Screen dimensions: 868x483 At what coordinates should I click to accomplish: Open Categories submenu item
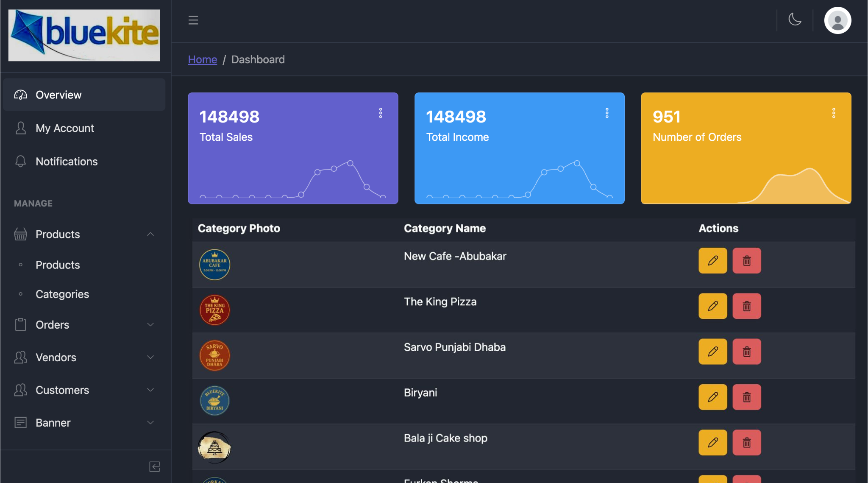tap(62, 294)
